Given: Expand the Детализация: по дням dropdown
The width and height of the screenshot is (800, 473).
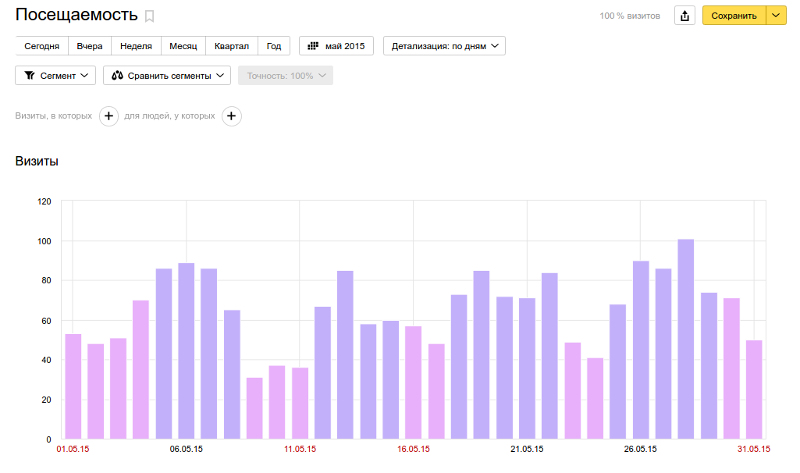Looking at the screenshot, I should pyautogui.click(x=444, y=46).
